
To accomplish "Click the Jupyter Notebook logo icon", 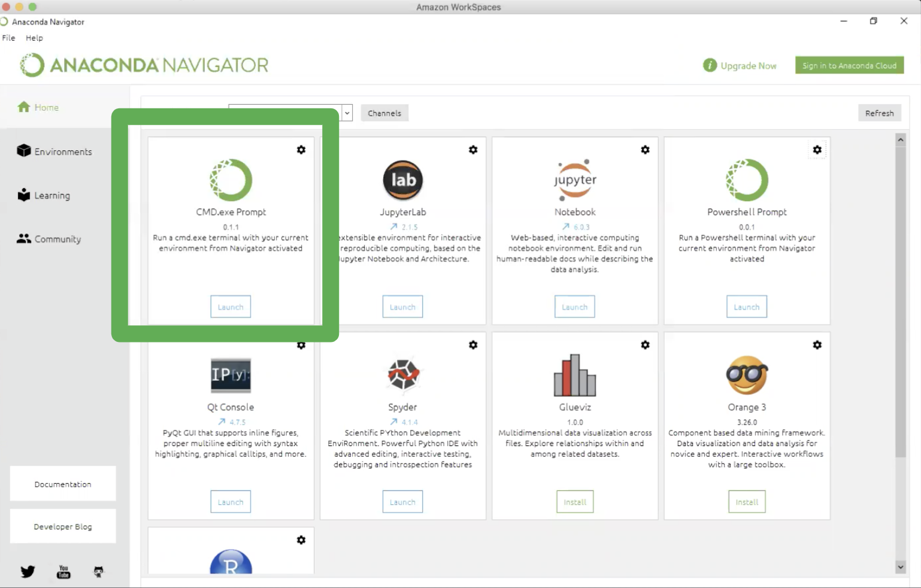I will (575, 180).
